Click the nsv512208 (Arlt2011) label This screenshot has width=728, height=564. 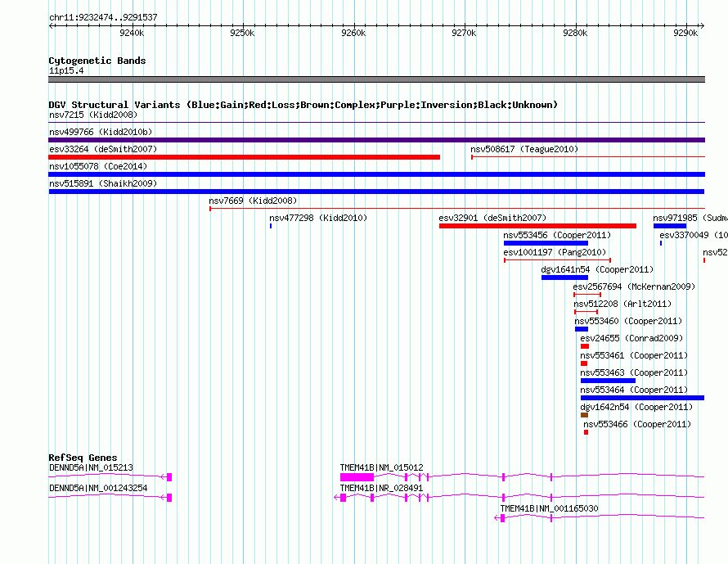point(622,304)
